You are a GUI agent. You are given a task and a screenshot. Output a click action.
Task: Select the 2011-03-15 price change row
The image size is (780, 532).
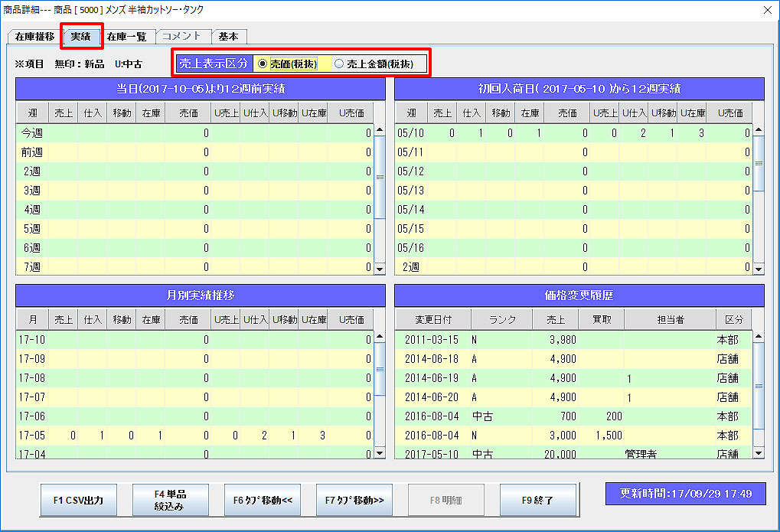coord(431,339)
